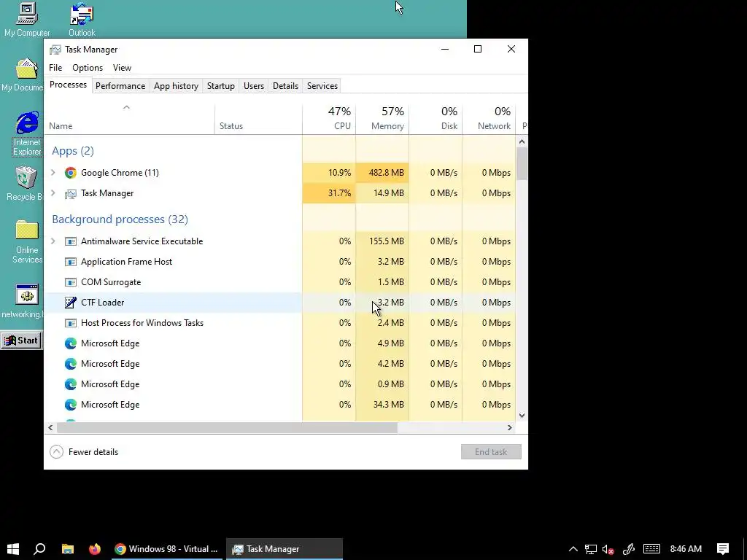Open File Explorer from the taskbar
The height and width of the screenshot is (560, 747).
(x=68, y=549)
